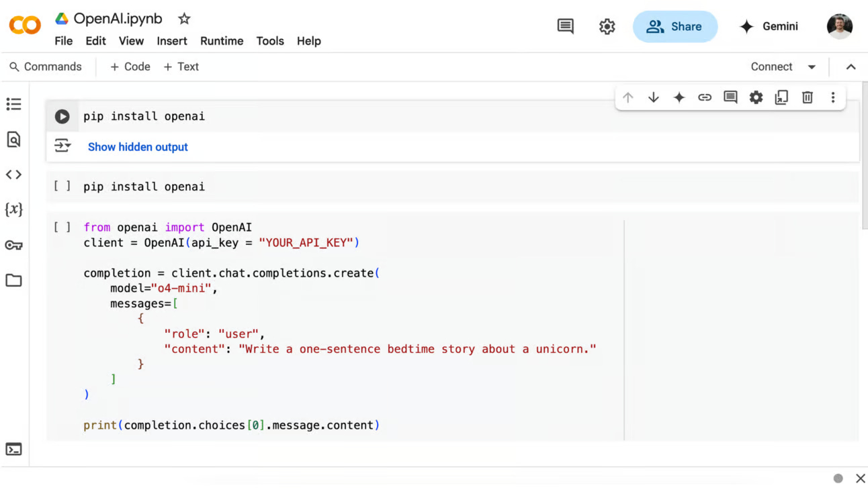The image size is (868, 488).
Task: Click the gray status dot indicator
Action: (838, 479)
